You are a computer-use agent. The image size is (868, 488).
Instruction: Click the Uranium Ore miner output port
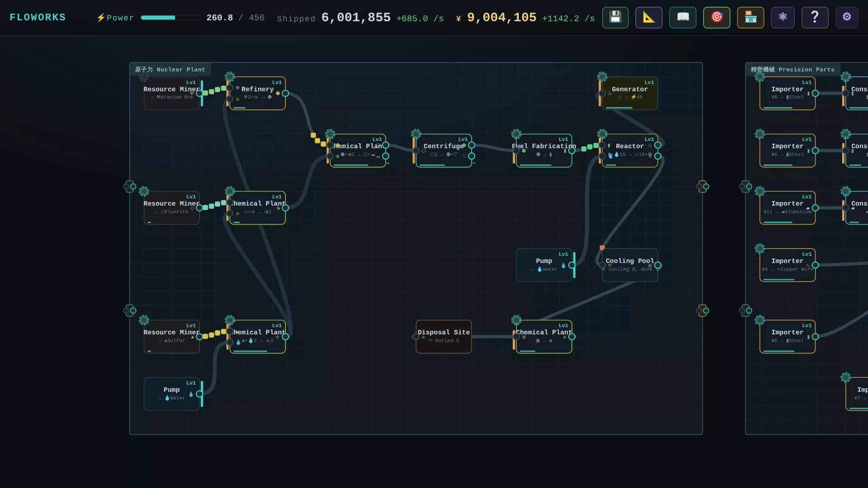(199, 93)
